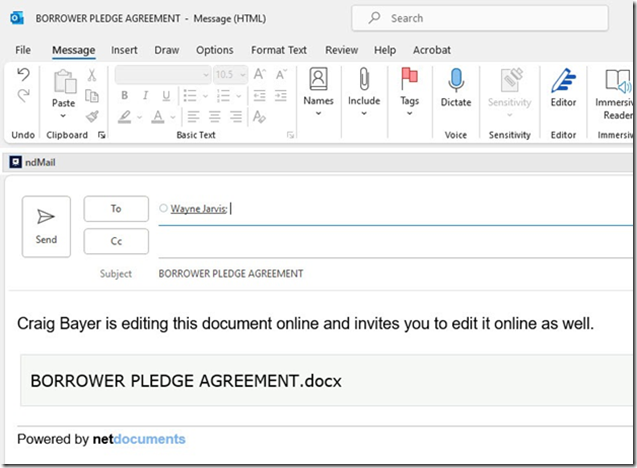Expand bullet list style options arrow
This screenshot has width=637, height=468.
pos(205,96)
